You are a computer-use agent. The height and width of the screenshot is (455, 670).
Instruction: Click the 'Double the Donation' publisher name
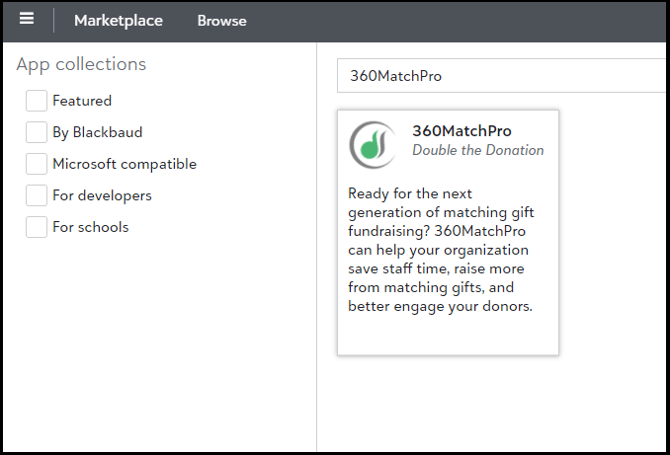[x=478, y=150]
